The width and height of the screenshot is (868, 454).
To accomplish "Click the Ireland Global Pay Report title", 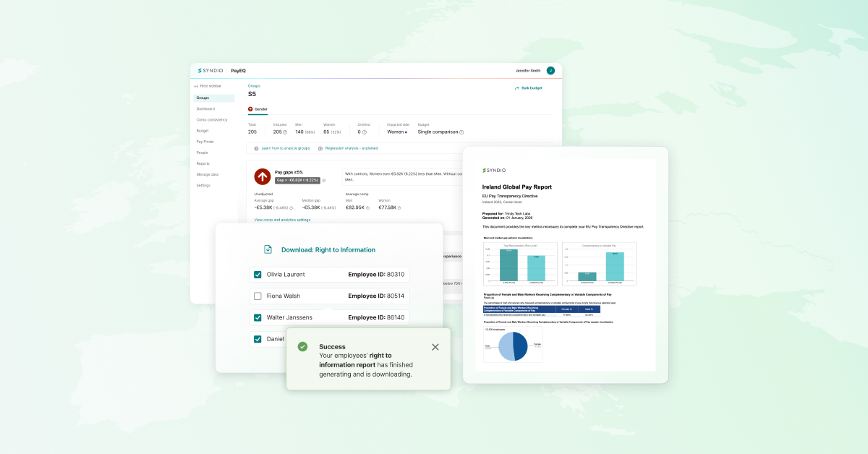I will tap(517, 187).
